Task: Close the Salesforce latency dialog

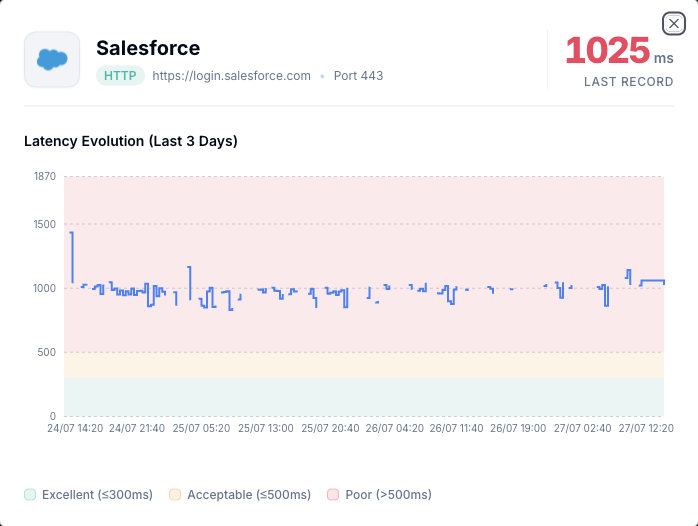Action: [674, 24]
